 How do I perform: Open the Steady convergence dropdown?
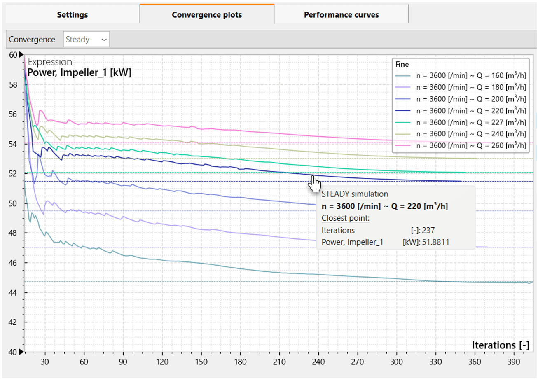click(86, 40)
